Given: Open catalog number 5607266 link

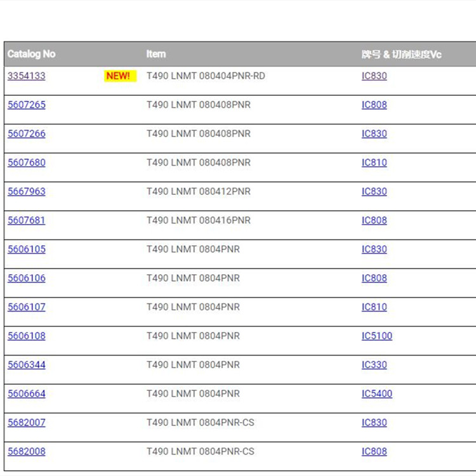Looking at the screenshot, I should (27, 134).
